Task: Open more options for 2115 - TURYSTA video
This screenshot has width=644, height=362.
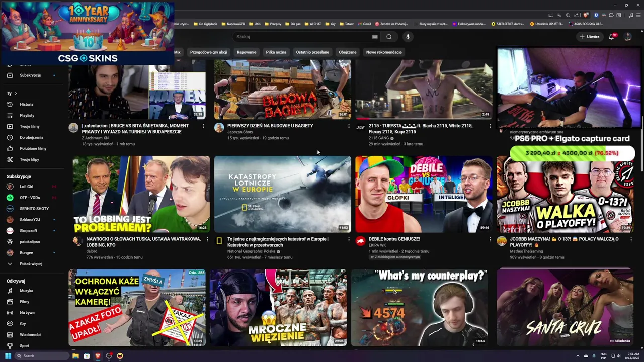Action: [490, 126]
